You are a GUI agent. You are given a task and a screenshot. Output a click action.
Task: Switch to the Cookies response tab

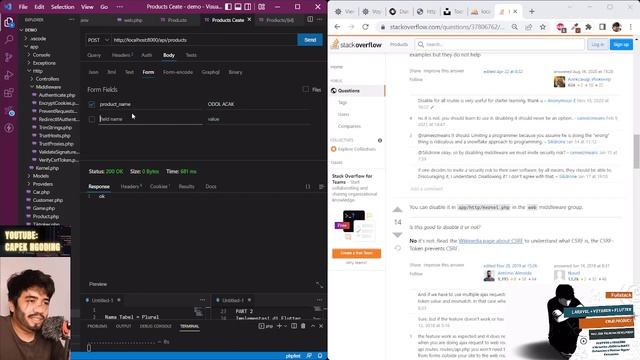point(159,187)
